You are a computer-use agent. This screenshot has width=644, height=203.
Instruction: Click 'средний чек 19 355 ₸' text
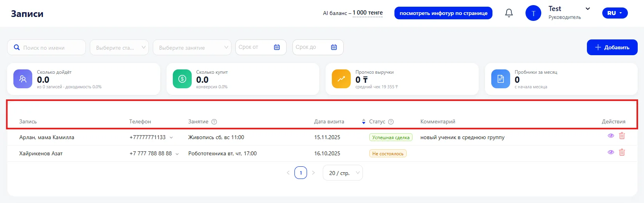click(377, 87)
